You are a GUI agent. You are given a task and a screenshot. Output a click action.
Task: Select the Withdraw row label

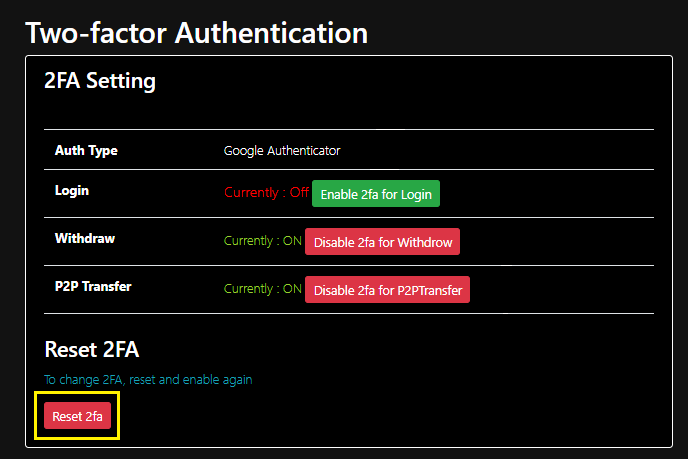(84, 239)
